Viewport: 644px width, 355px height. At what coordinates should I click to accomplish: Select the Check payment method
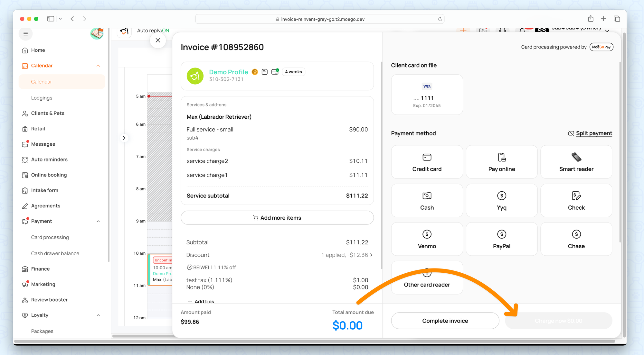click(576, 201)
